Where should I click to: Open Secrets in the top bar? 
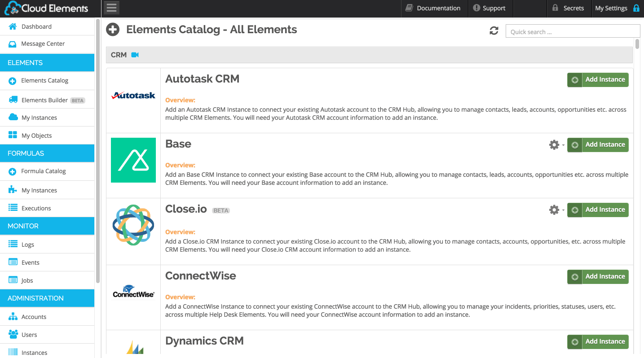568,8
